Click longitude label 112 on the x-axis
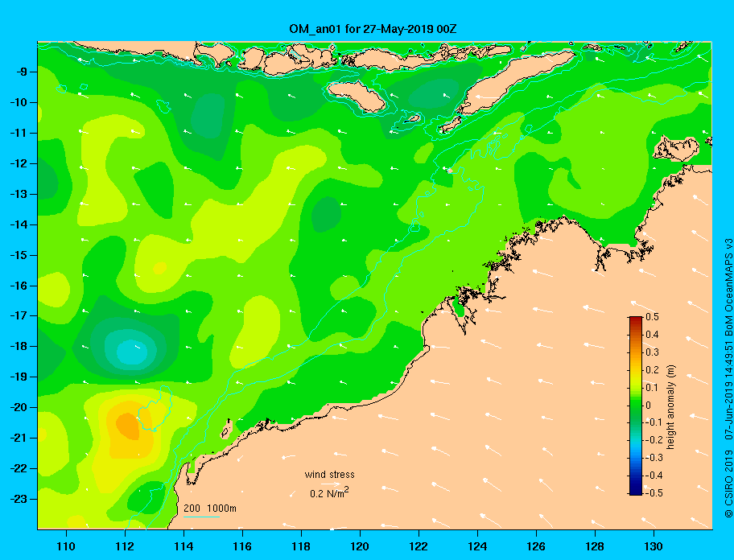734x560 pixels. tap(125, 546)
